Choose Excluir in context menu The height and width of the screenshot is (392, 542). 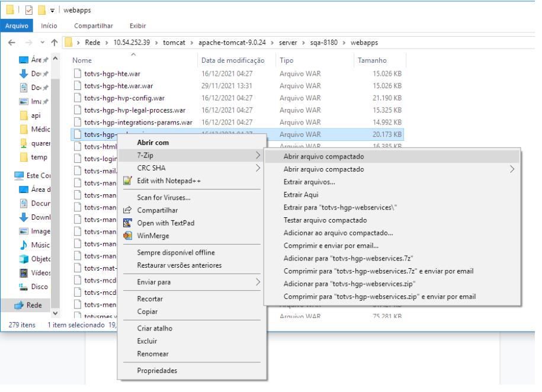coord(192,341)
